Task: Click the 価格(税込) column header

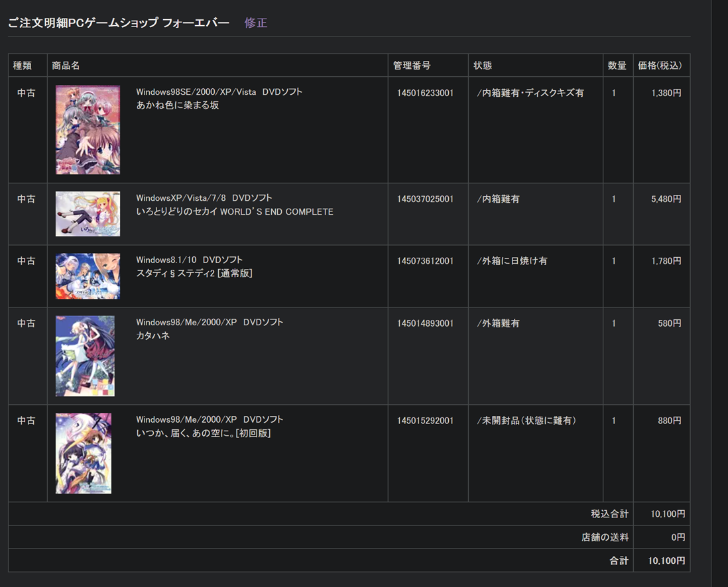Action: click(660, 66)
